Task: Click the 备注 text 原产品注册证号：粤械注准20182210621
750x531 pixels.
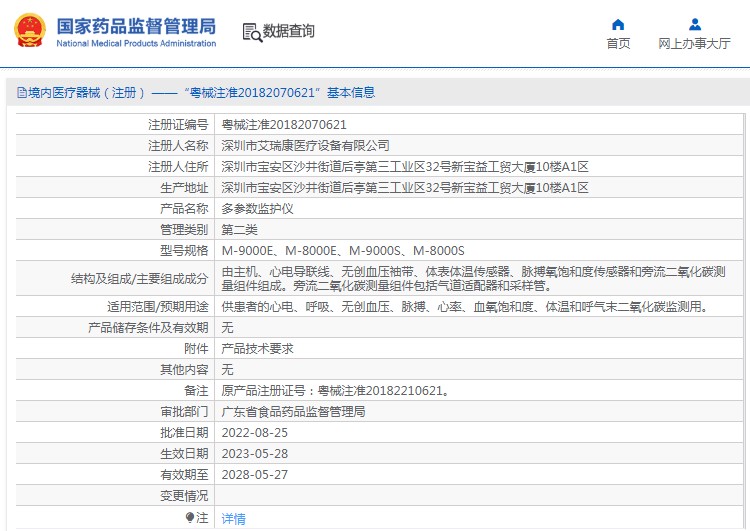Action: [x=336, y=391]
